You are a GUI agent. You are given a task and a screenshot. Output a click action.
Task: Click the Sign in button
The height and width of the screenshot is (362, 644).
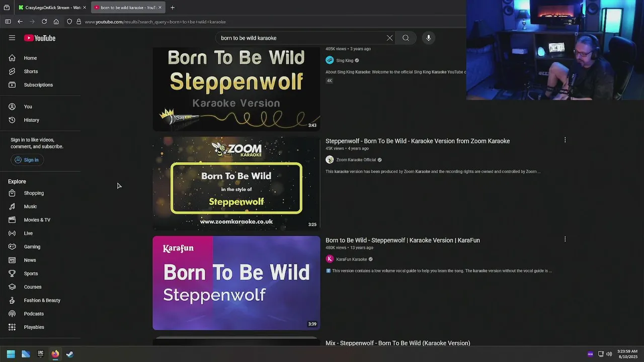[x=26, y=160]
